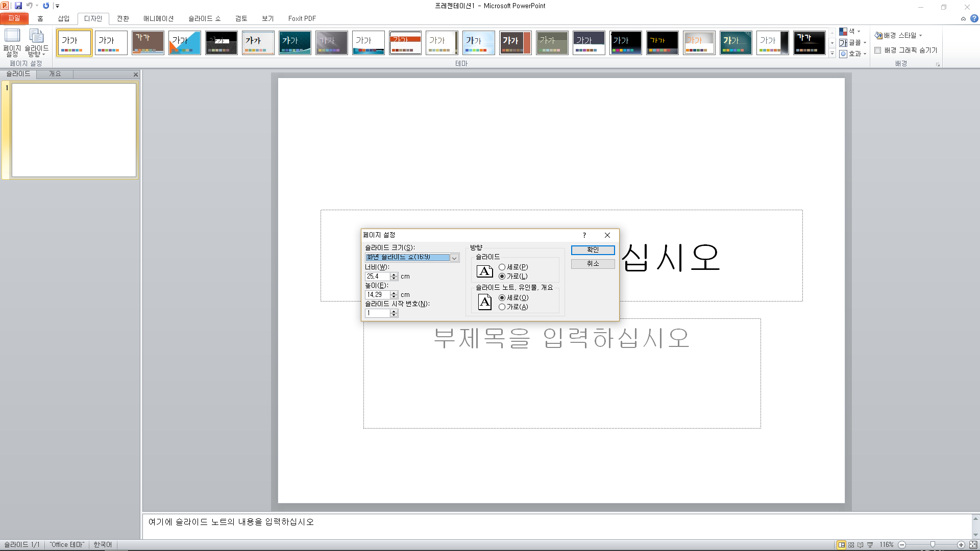
Task: Switch to View (보기) tab
Action: coord(268,18)
